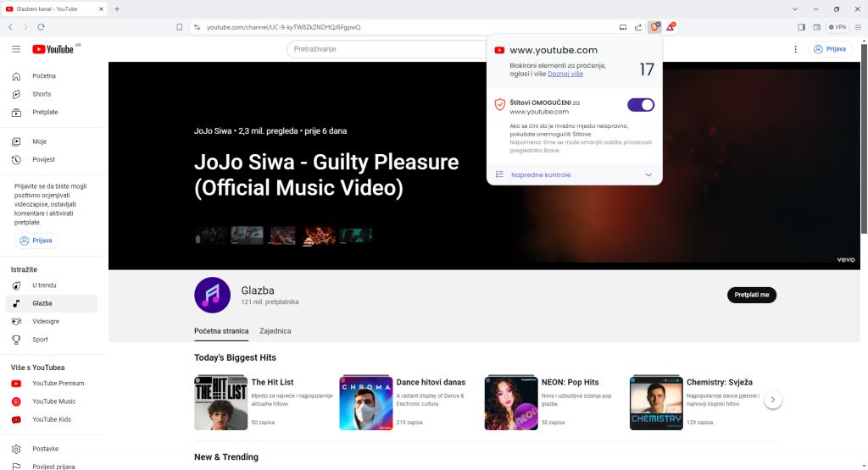Screen dimensions: 868x470
Task: Select the Početna stranica tab
Action: click(x=221, y=331)
